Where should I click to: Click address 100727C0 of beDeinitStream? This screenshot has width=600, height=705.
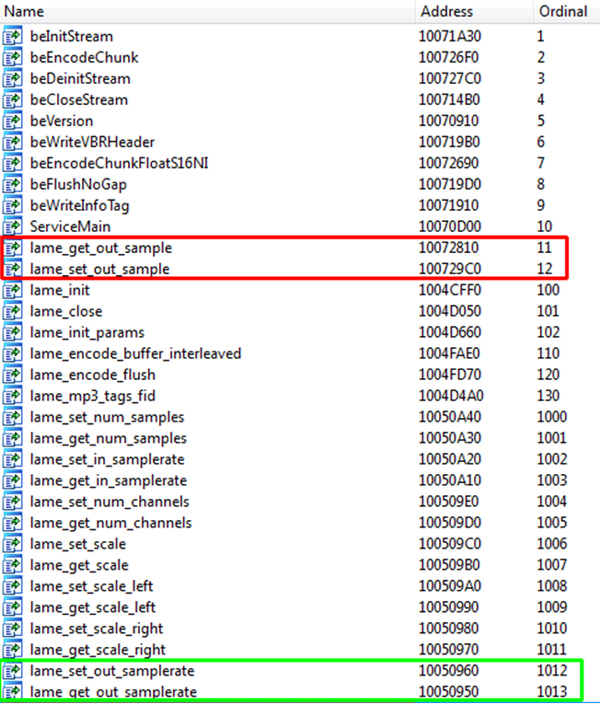click(450, 79)
